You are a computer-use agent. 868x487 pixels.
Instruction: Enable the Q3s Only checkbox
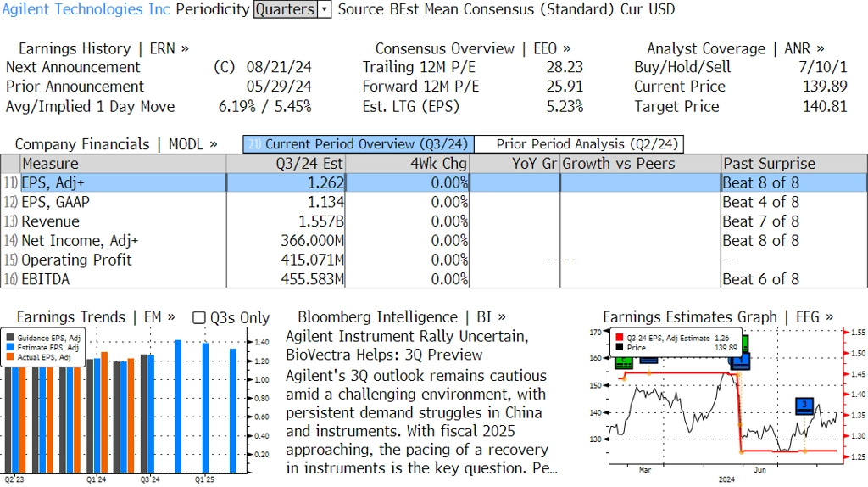(x=199, y=317)
